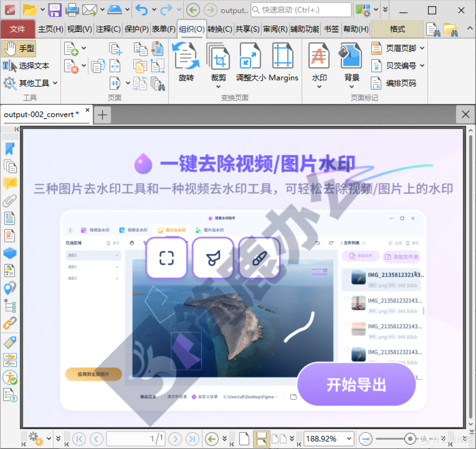Click the 调整大小 resize pages button
Viewport: 476px width, 449px height.
point(251,62)
